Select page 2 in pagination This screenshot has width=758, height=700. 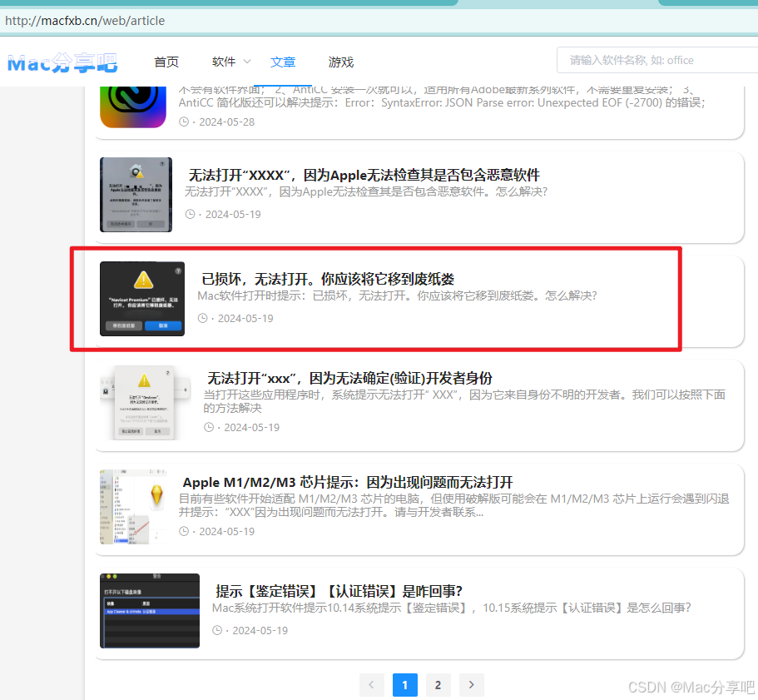click(x=438, y=684)
